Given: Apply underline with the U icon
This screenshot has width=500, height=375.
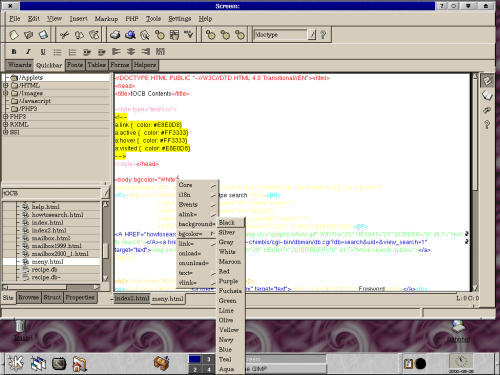Looking at the screenshot, I should coord(43,52).
